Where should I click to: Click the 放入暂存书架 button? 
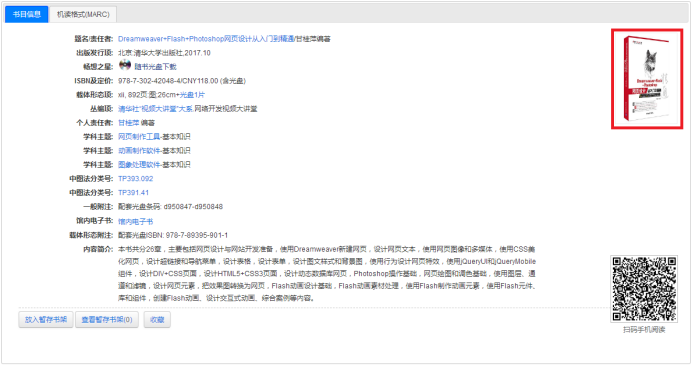point(46,319)
